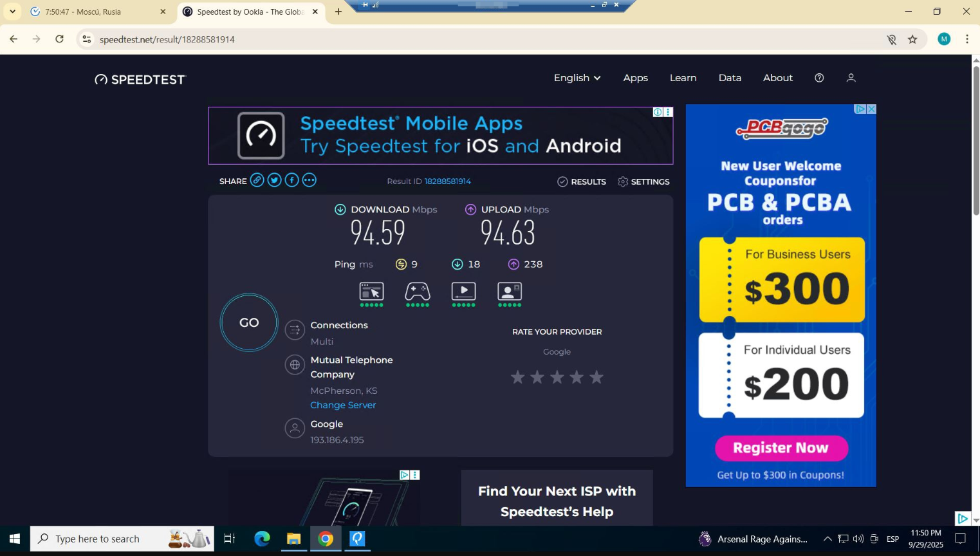
Task: Reload the current page
Action: pos(59,39)
